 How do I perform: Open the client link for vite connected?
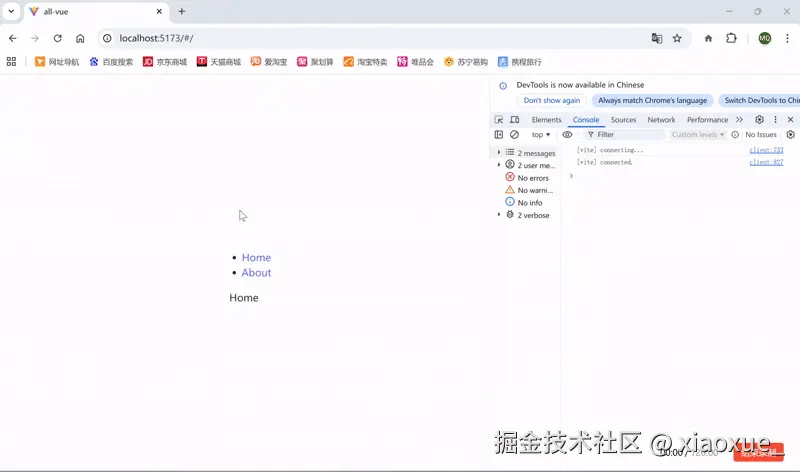[x=766, y=162]
